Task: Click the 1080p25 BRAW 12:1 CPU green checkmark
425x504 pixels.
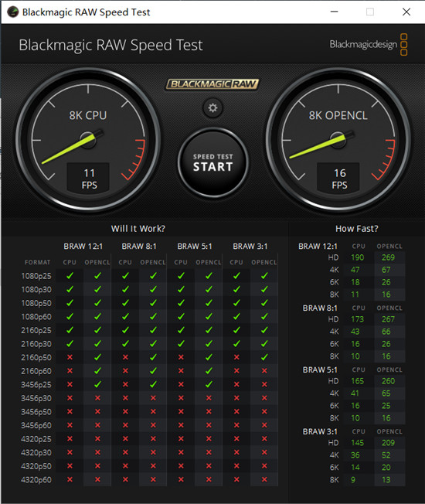Action: tap(70, 276)
